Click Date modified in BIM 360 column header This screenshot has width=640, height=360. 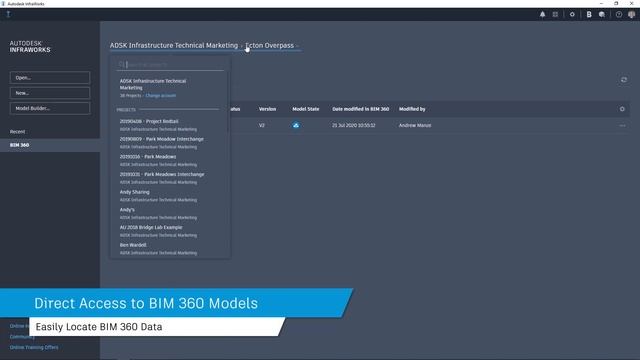coord(360,109)
